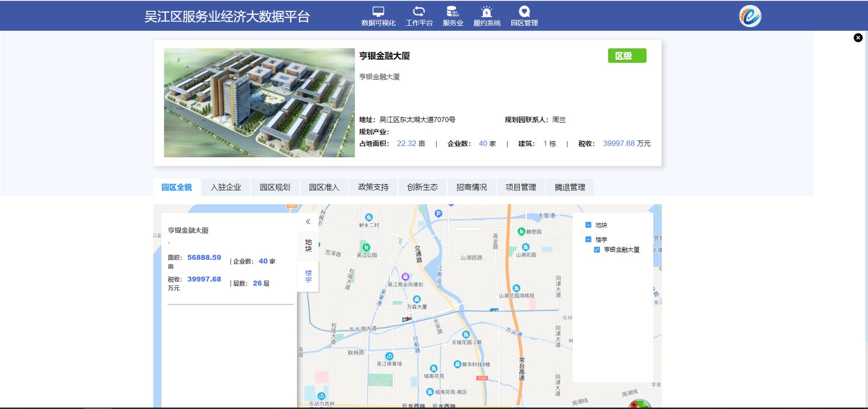Click the 吴江商业风情街 purple shopping marker

coord(405,277)
